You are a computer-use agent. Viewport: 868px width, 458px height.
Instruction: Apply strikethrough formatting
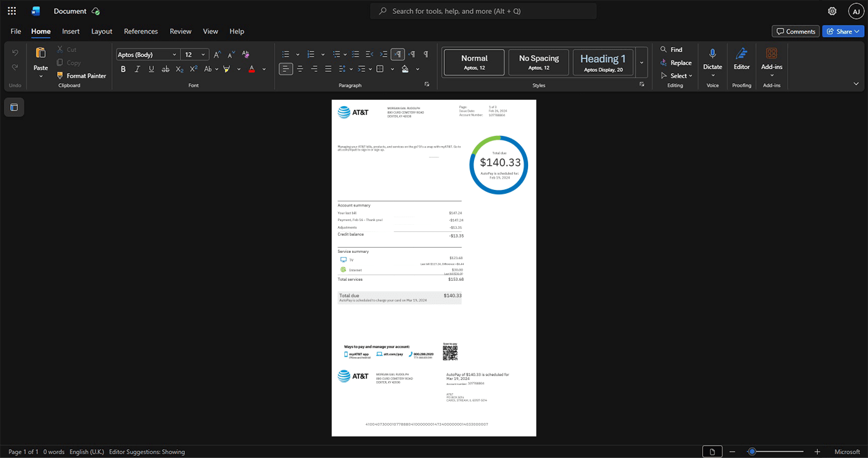tap(165, 69)
